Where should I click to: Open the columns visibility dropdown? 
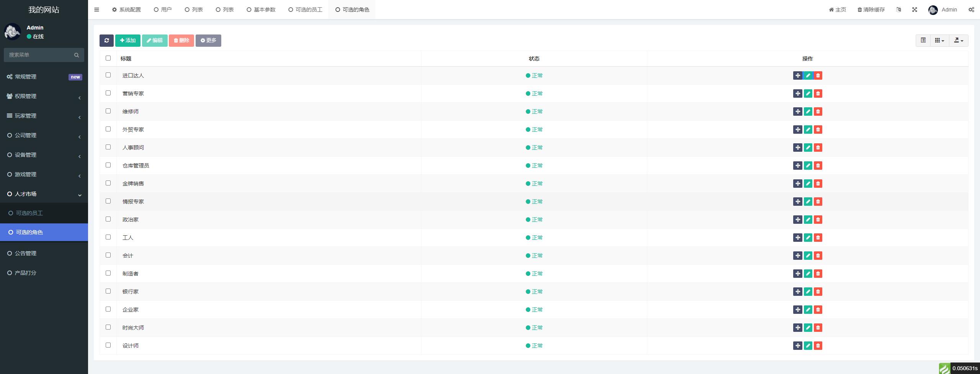coord(939,40)
